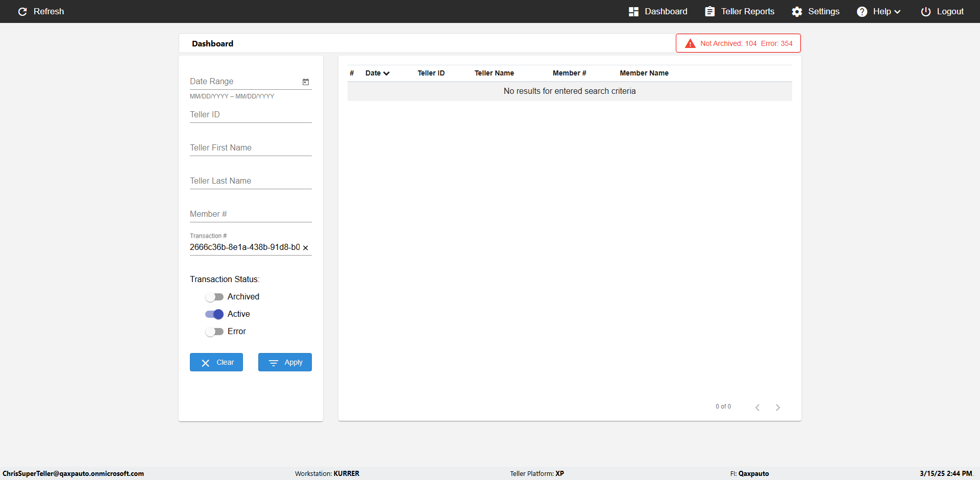Viewport: 980px width, 480px height.
Task: Turn off the Active status switch
Action: [x=214, y=314]
